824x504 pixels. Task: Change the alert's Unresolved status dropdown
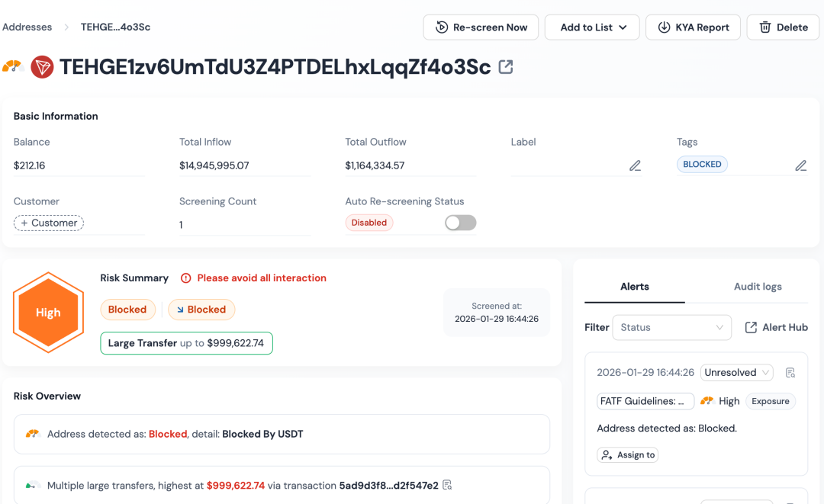[736, 373]
